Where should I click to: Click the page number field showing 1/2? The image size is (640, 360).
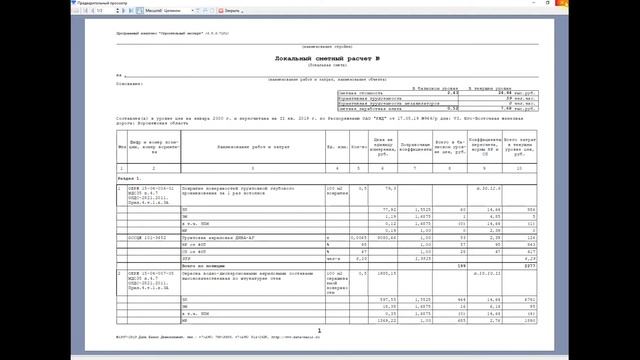click(x=106, y=11)
